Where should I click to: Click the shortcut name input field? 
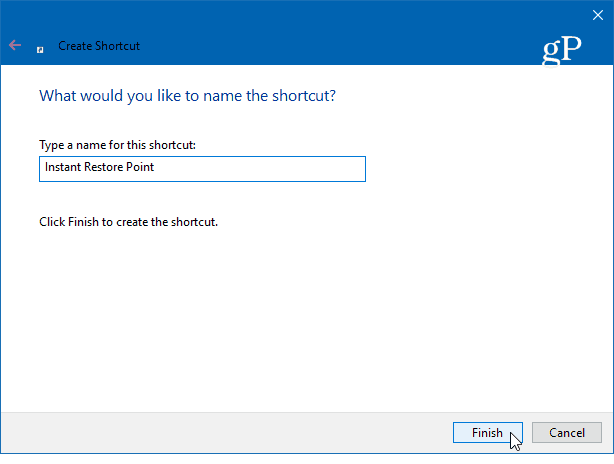click(x=202, y=169)
